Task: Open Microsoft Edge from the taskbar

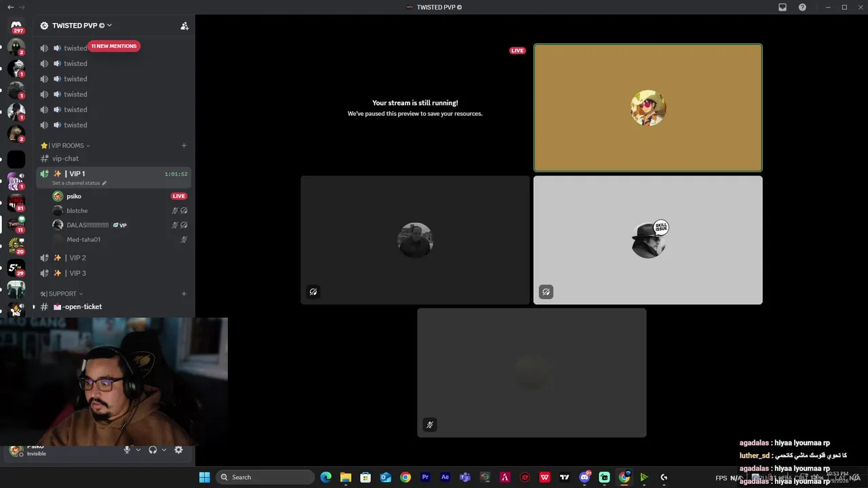Action: click(x=325, y=477)
